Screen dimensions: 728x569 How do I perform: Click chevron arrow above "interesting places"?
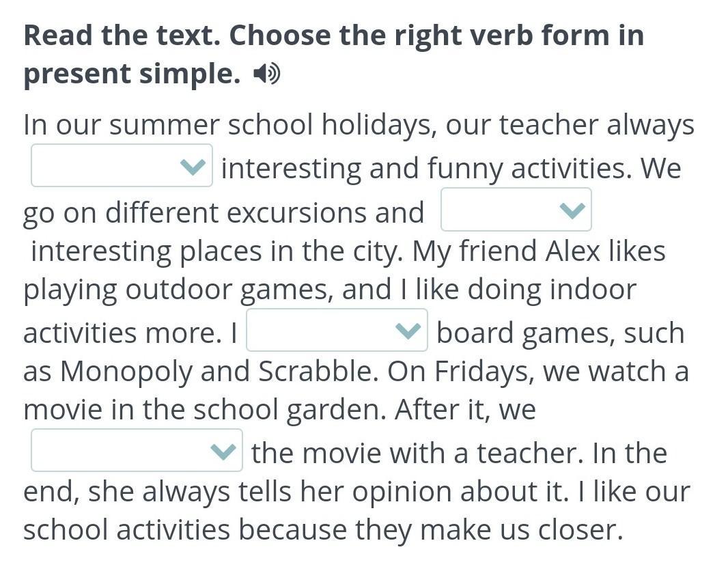pos(572,210)
